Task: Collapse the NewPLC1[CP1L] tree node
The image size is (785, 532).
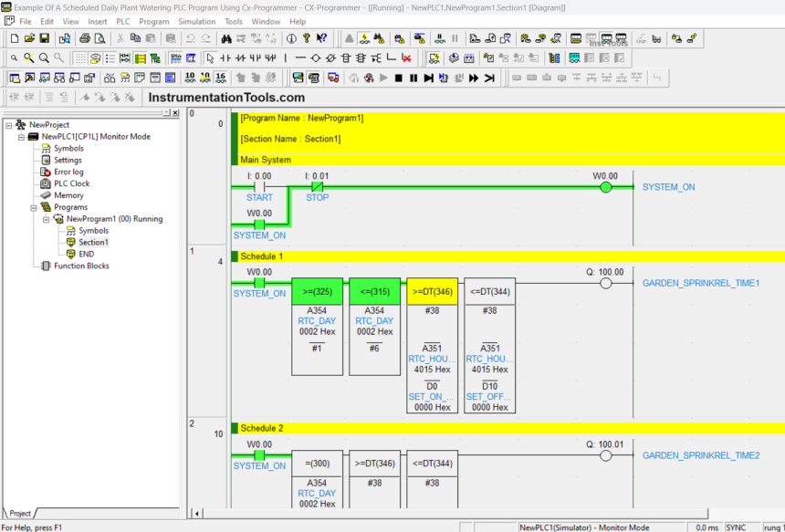Action: pyautogui.click(x=21, y=137)
